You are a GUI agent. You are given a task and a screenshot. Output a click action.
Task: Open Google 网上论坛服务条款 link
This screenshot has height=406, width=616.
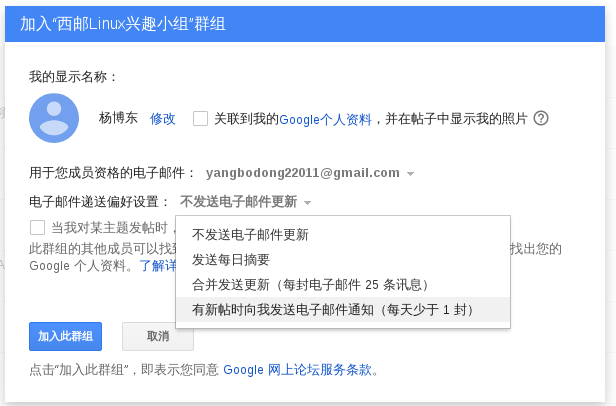coord(297,369)
